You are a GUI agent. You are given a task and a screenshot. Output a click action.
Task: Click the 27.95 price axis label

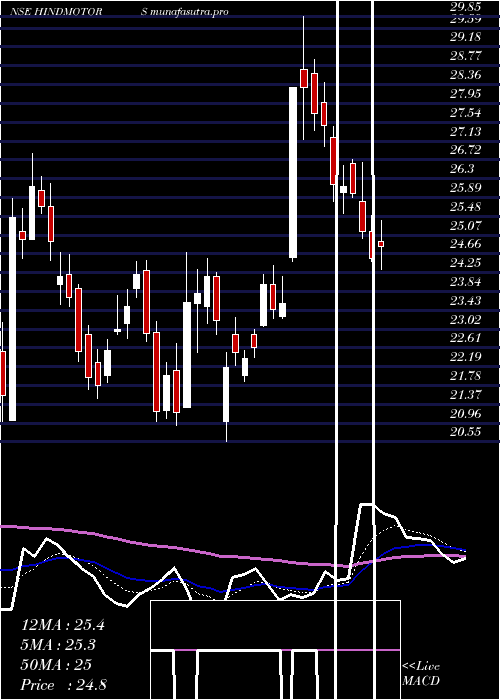(x=466, y=94)
